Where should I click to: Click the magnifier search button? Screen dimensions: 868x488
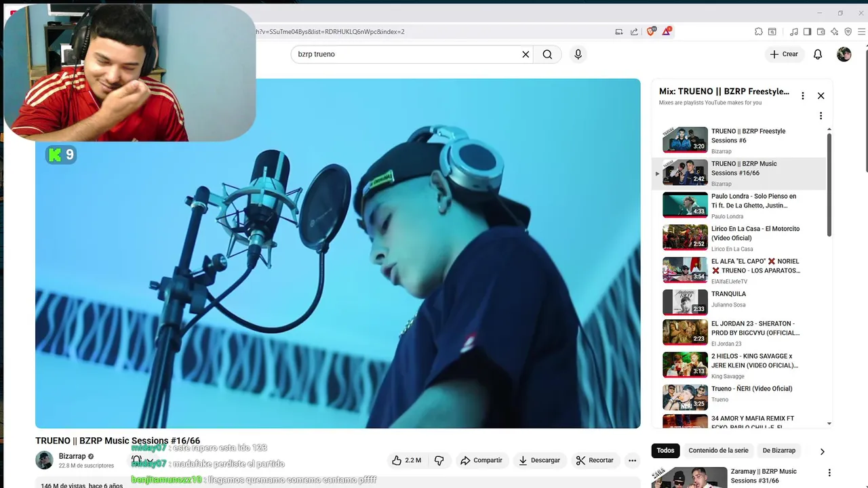pyautogui.click(x=547, y=54)
